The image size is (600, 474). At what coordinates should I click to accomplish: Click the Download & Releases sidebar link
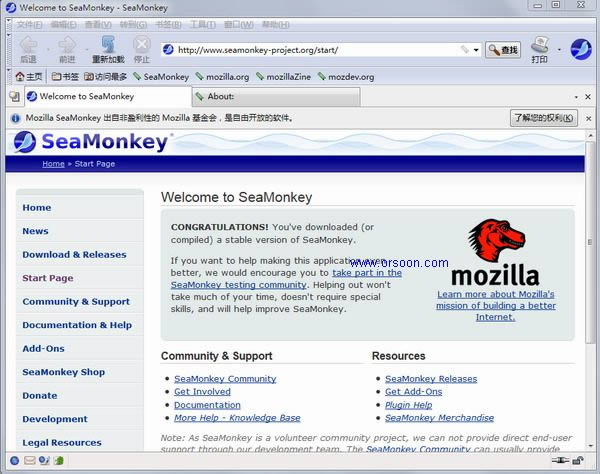tap(74, 254)
